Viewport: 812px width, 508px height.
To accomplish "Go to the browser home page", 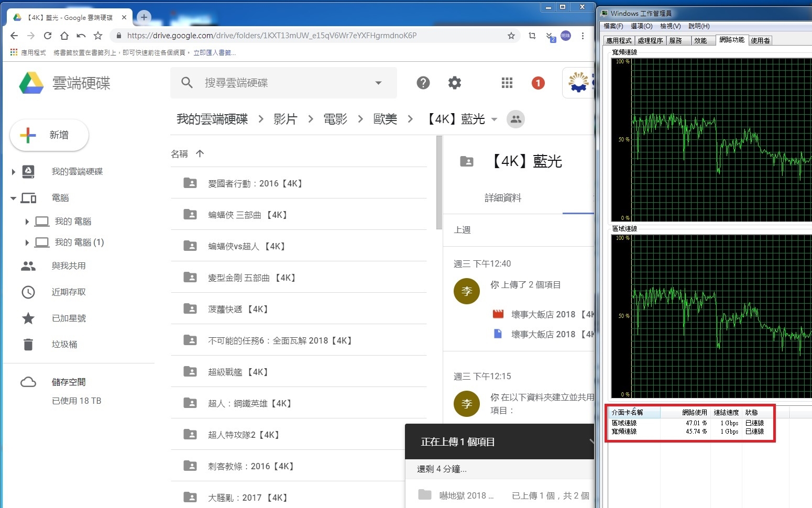I will coord(64,36).
